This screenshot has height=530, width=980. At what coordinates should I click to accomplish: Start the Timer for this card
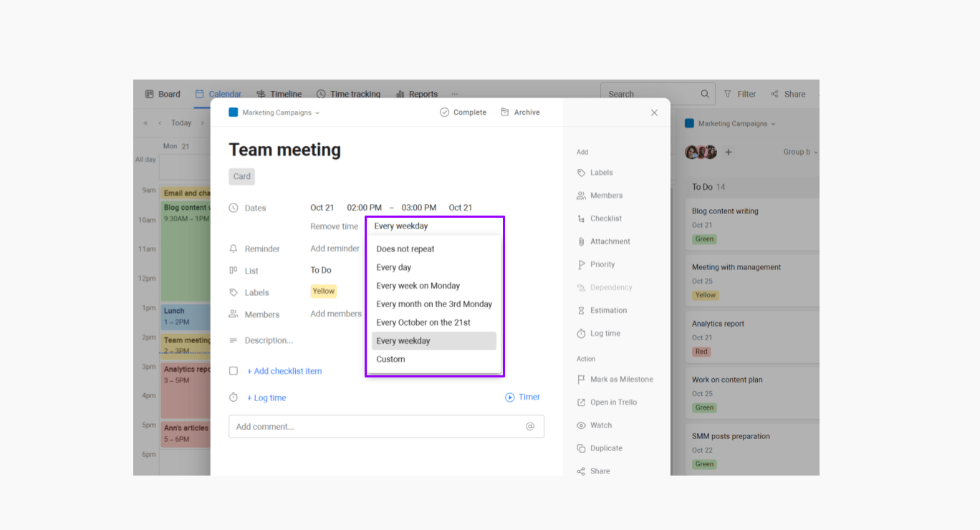coord(522,397)
